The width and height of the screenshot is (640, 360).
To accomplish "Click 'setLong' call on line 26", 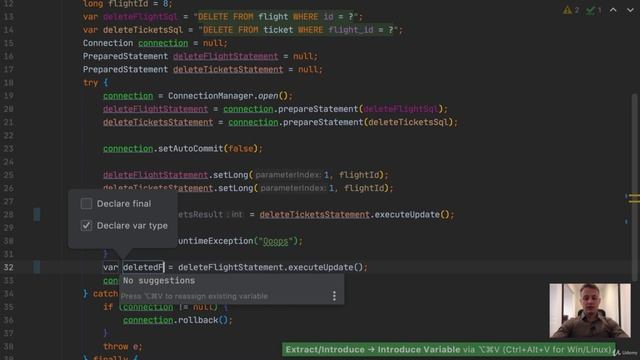I will click(236, 188).
